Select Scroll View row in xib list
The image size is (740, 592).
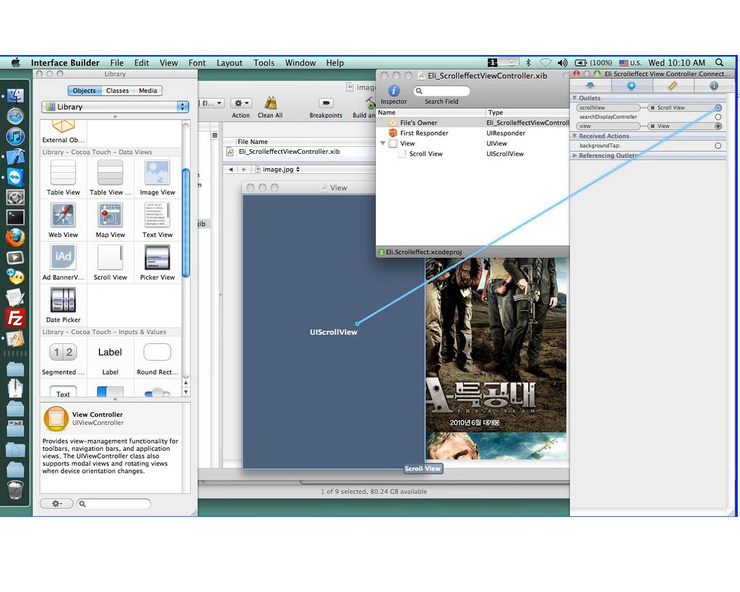click(x=473, y=153)
